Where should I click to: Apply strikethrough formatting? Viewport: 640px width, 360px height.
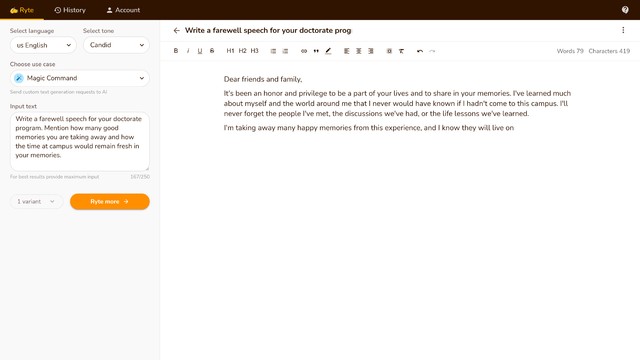coord(212,51)
